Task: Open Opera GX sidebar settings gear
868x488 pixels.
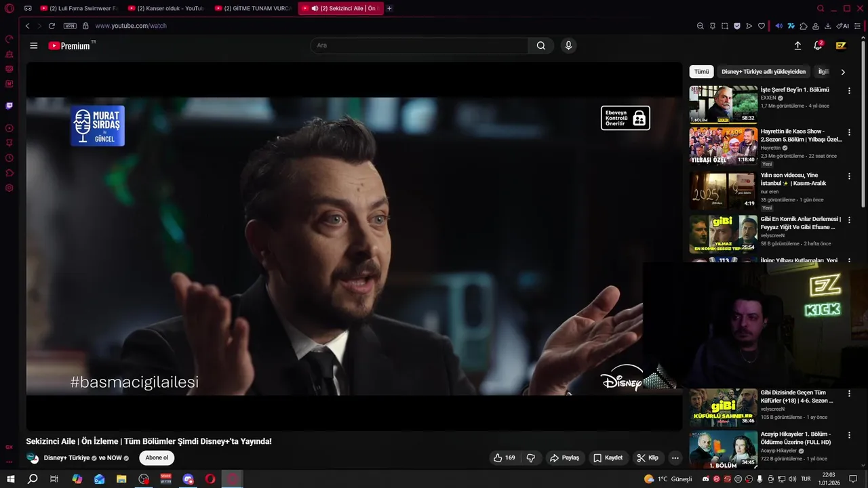Action: tap(9, 188)
